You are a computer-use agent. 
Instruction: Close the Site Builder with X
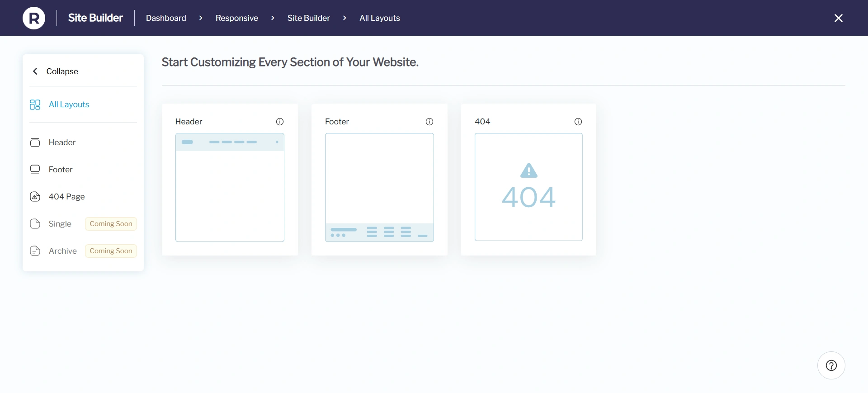click(x=838, y=18)
